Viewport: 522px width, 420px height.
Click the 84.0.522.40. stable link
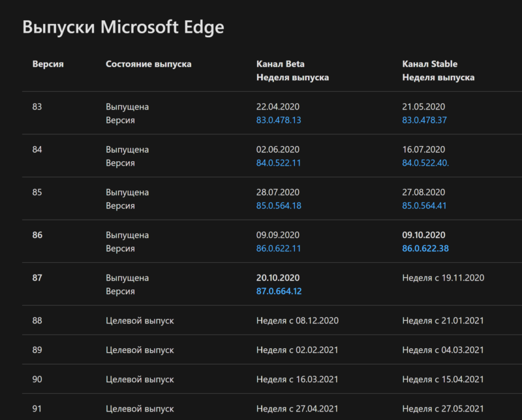tap(425, 163)
